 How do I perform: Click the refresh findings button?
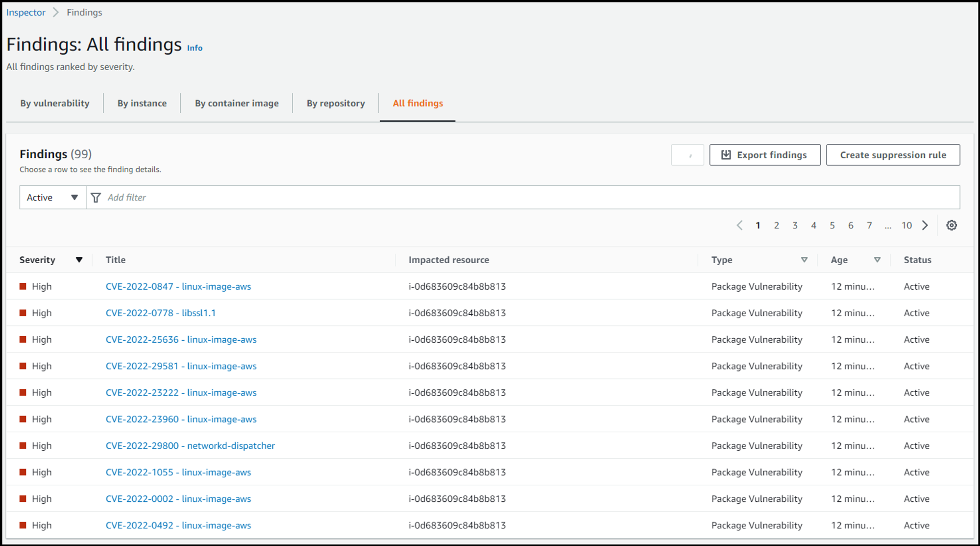[x=687, y=155]
